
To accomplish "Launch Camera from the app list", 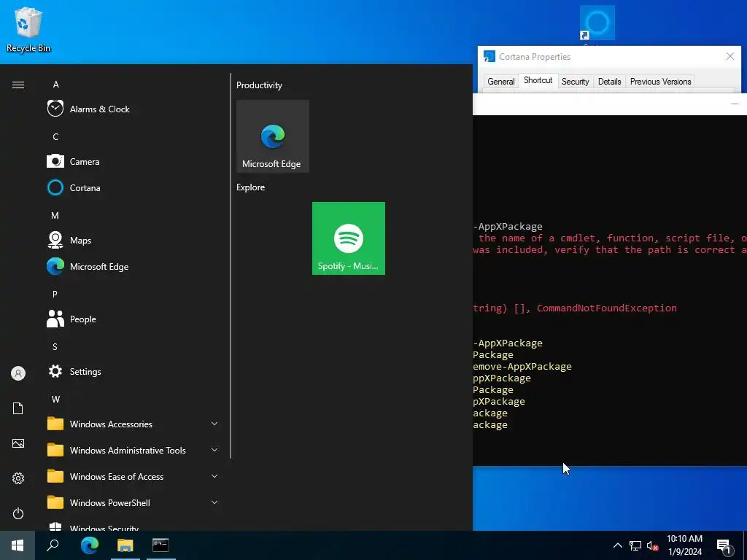I will [133, 161].
